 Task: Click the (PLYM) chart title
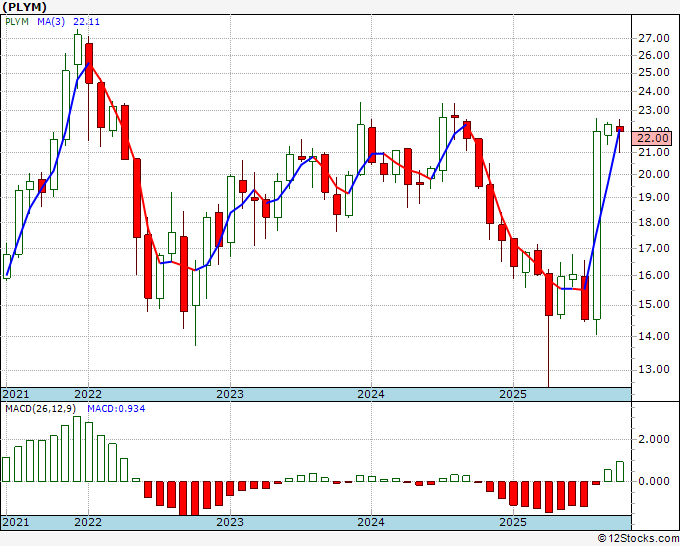coord(24,7)
